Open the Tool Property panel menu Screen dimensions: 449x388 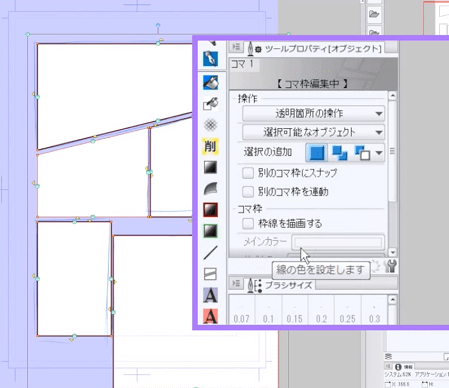coord(236,47)
